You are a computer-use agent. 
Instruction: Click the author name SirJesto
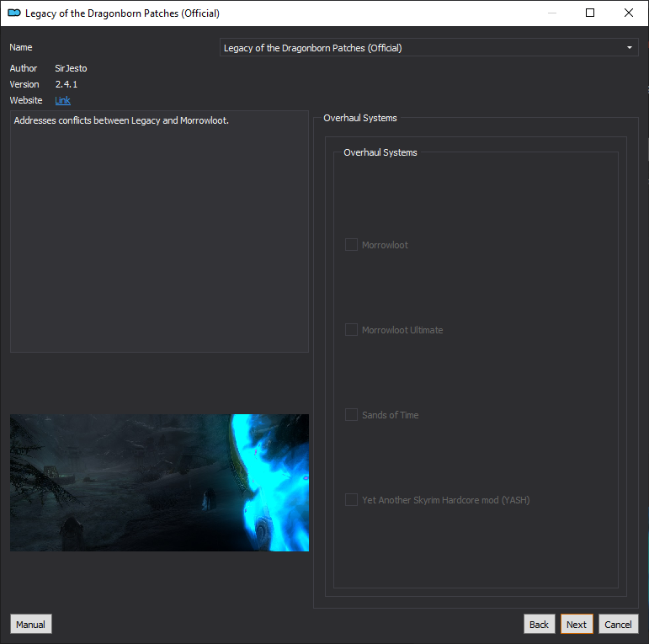[71, 68]
